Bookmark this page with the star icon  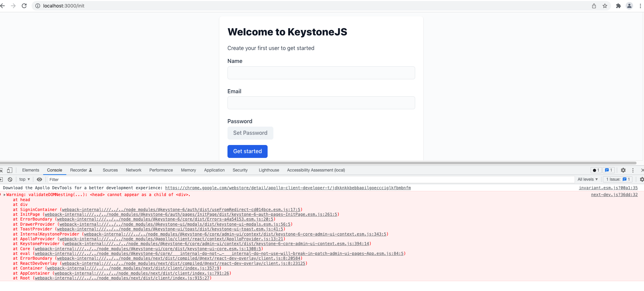coord(605,6)
